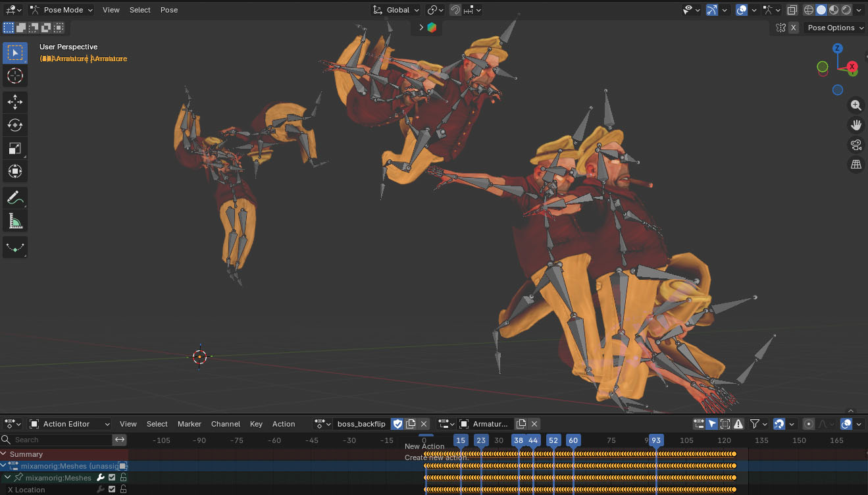868x495 pixels.
Task: Open the Action Editor mode dropdown
Action: tap(69, 424)
